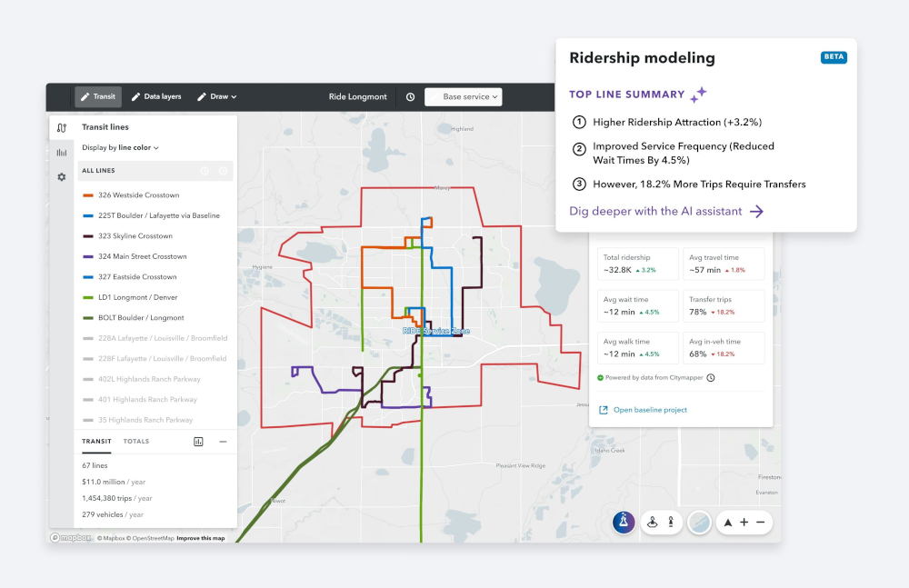The image size is (909, 588).
Task: Click the ridership modeling flask icon
Action: point(624,522)
